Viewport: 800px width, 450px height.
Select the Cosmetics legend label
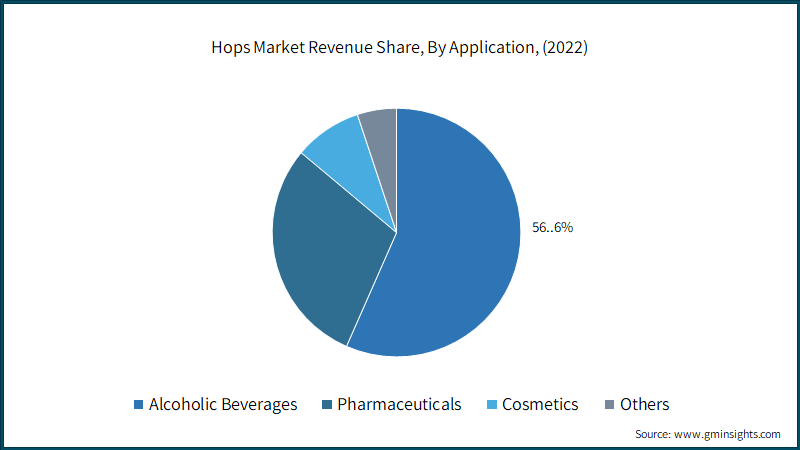point(540,405)
